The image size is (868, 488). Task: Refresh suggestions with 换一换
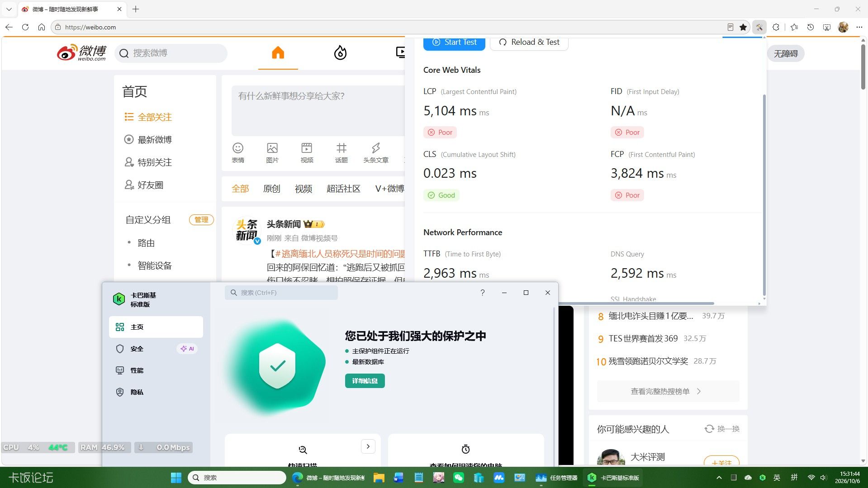722,429
